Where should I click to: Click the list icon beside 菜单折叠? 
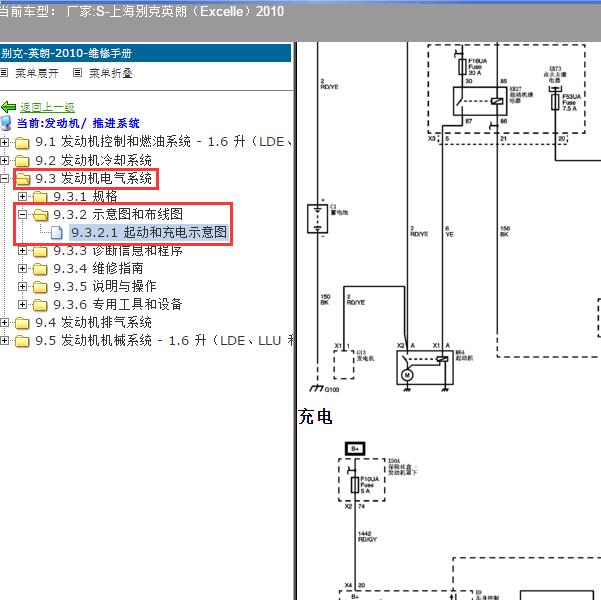(77, 72)
